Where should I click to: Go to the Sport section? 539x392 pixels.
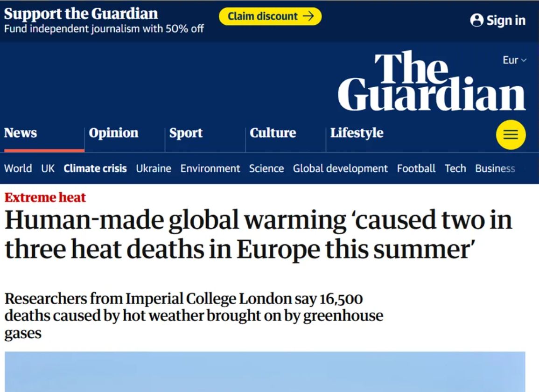pyautogui.click(x=186, y=133)
